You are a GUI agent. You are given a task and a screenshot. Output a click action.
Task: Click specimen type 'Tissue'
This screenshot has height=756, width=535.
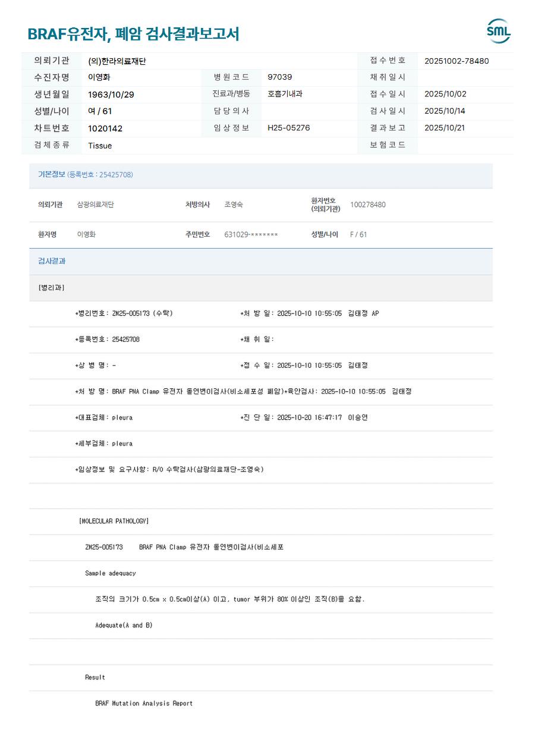100,146
